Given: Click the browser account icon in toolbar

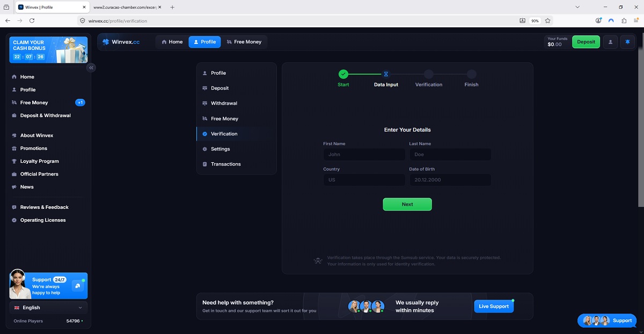Looking at the screenshot, I should [598, 20].
